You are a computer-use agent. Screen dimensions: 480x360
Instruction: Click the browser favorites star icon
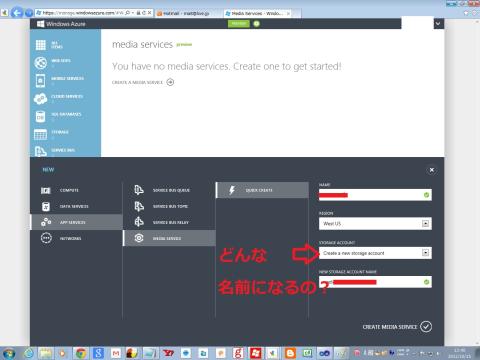coord(466,13)
